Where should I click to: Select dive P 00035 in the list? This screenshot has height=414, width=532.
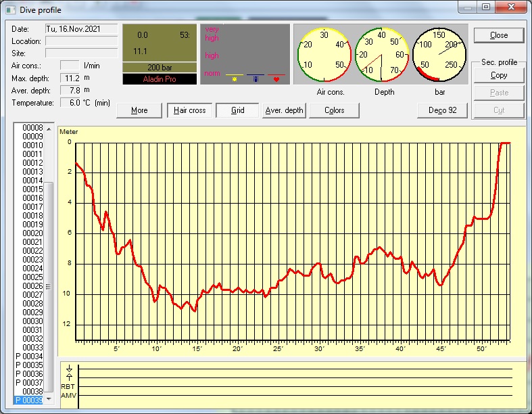[x=30, y=365]
